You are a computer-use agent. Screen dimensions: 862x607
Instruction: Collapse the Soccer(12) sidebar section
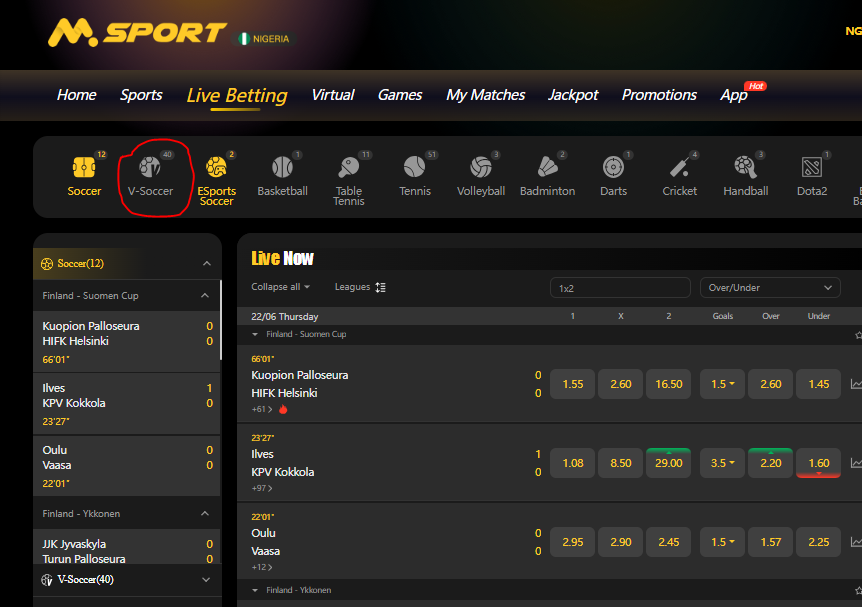tap(206, 264)
